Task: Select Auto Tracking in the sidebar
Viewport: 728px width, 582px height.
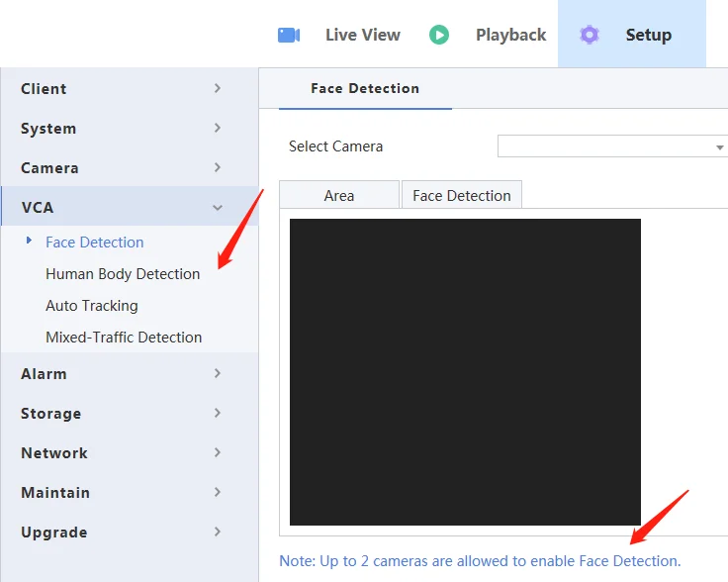Action: coord(92,306)
